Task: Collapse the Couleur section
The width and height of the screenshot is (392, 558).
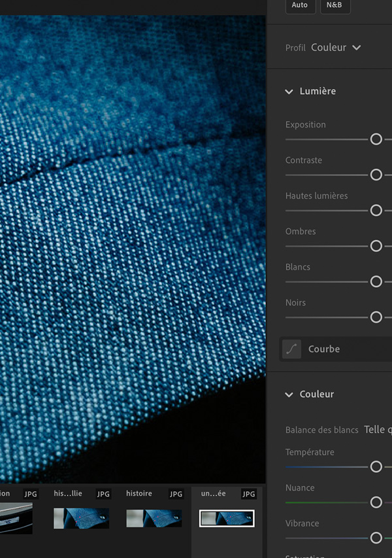Action: tap(289, 394)
